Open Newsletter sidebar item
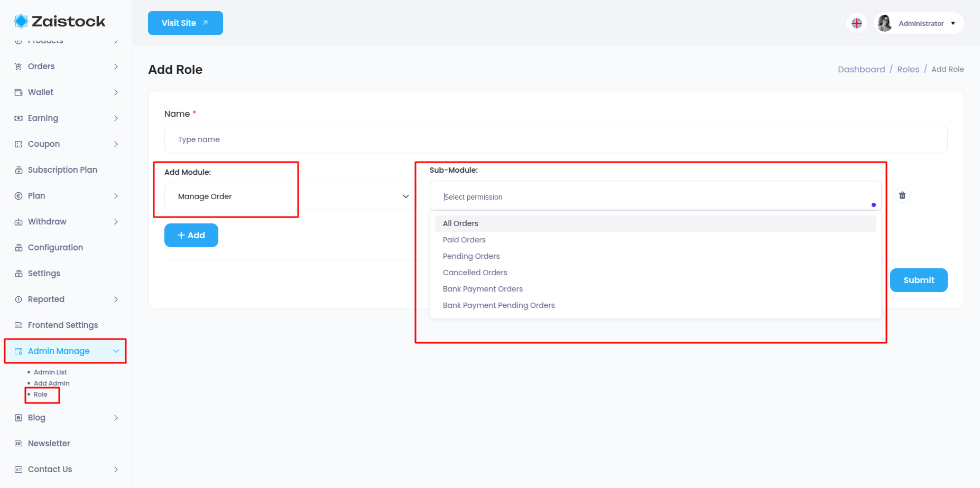This screenshot has width=980, height=488. coord(49,444)
